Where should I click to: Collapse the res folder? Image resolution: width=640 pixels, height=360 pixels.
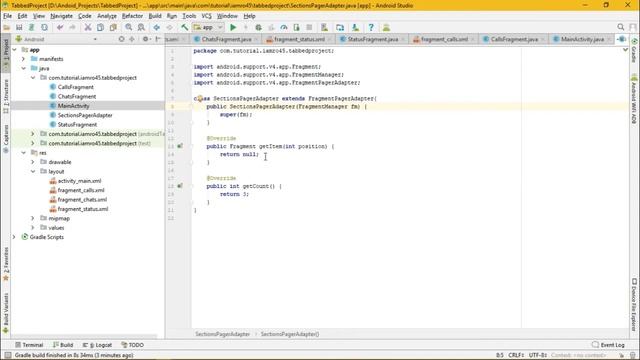pos(23,153)
